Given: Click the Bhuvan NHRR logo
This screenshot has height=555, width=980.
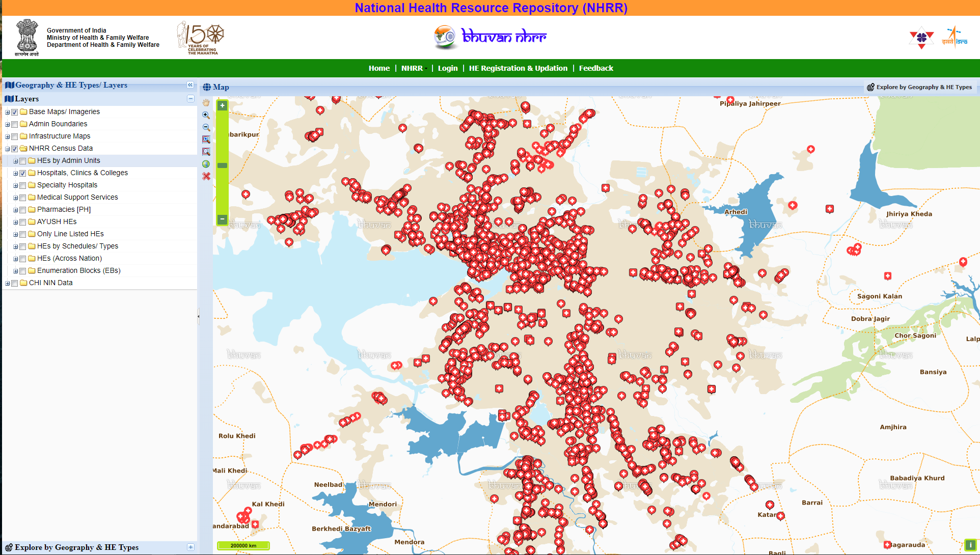Looking at the screenshot, I should pos(490,37).
